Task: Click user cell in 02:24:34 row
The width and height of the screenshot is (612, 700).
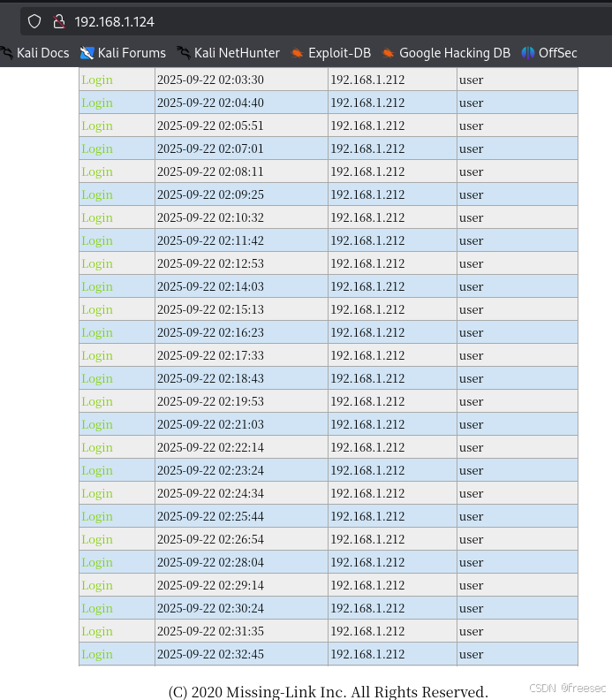Action: (x=518, y=493)
